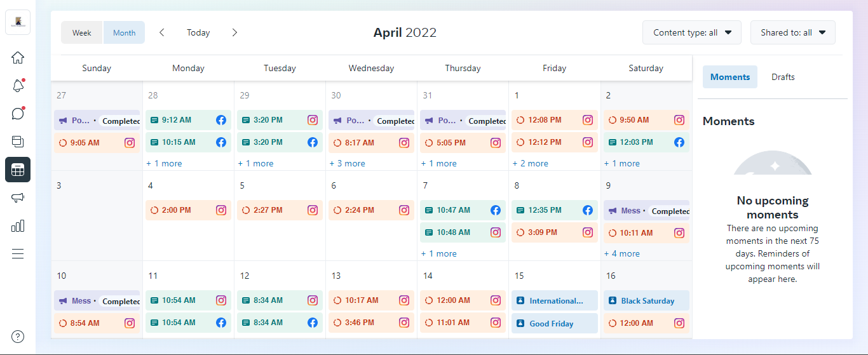Expand the Content type dropdown
The width and height of the screenshot is (868, 355).
pyautogui.click(x=691, y=32)
